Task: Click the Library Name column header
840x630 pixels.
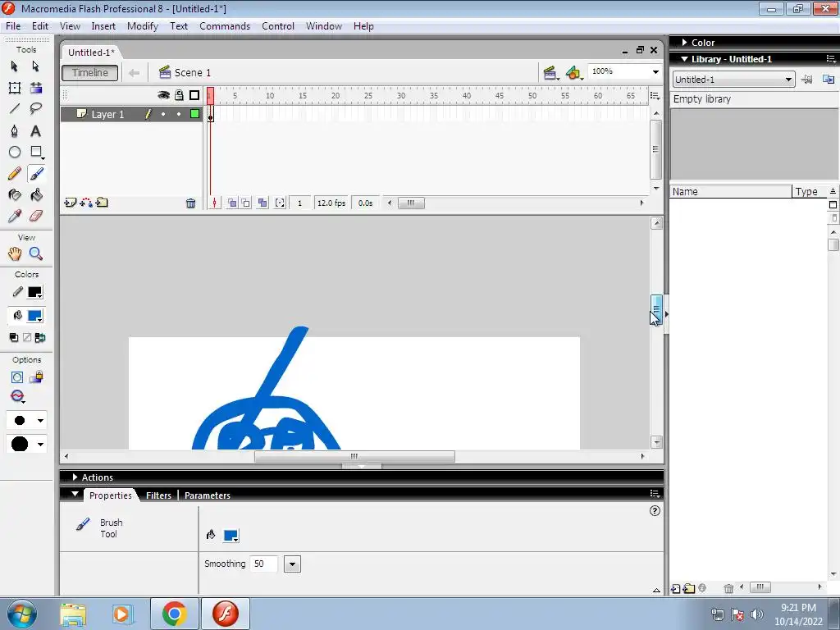Action: point(730,191)
